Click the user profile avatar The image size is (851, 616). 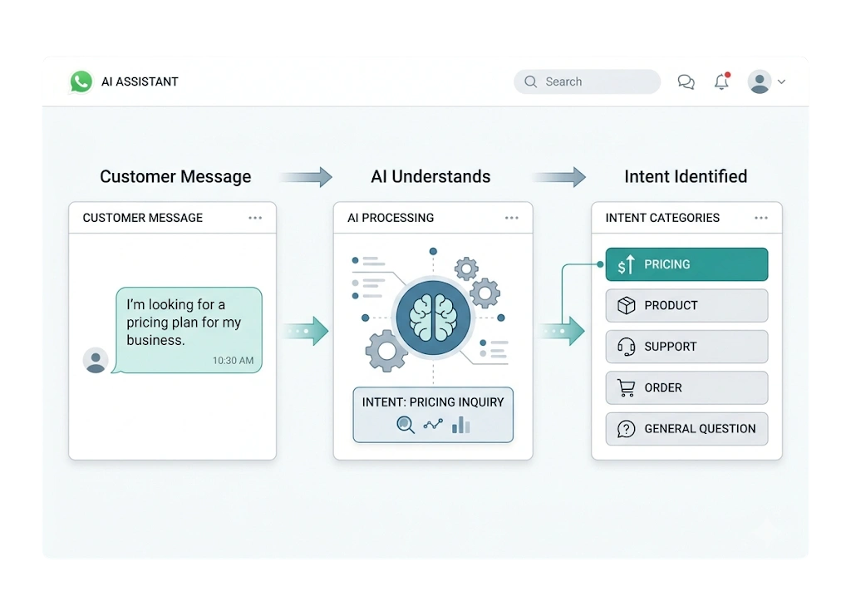click(x=760, y=82)
